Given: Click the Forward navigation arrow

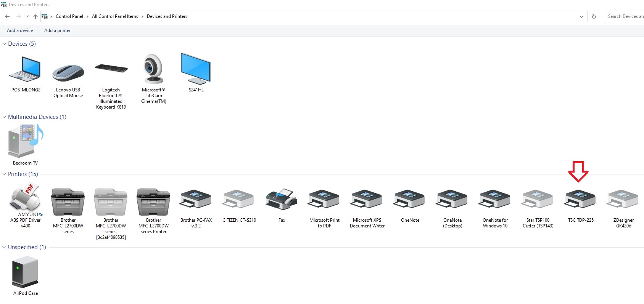Looking at the screenshot, I should tap(18, 16).
